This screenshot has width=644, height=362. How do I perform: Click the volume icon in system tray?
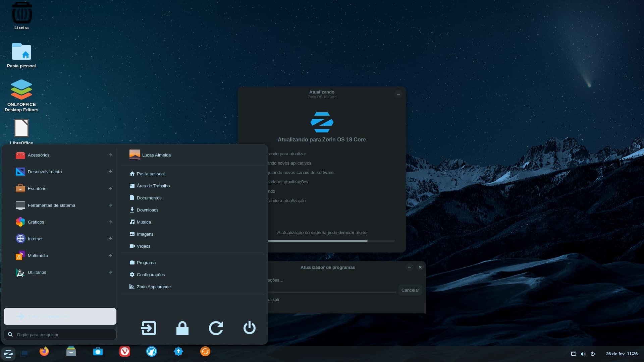(583, 354)
